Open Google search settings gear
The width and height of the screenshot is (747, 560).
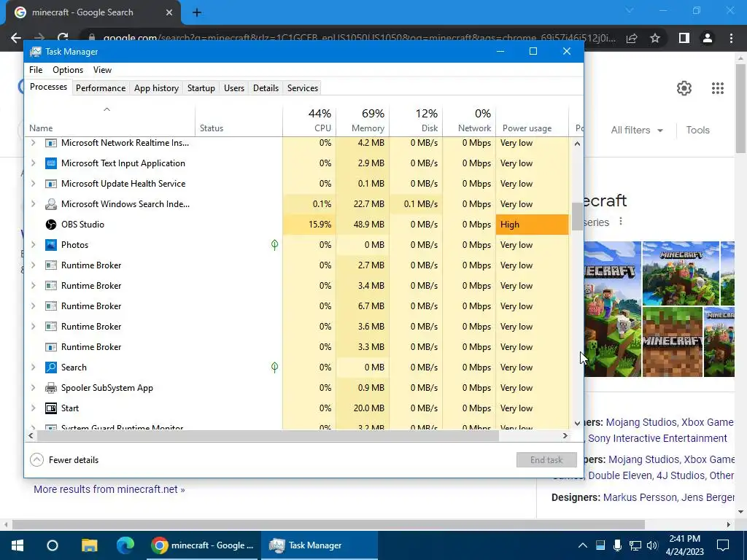684,88
